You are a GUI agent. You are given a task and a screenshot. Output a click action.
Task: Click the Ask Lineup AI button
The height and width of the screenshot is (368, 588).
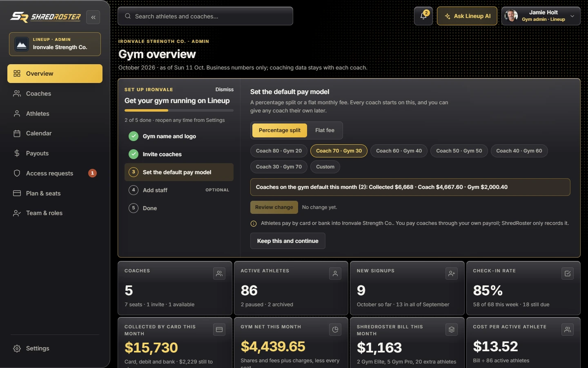pyautogui.click(x=467, y=16)
